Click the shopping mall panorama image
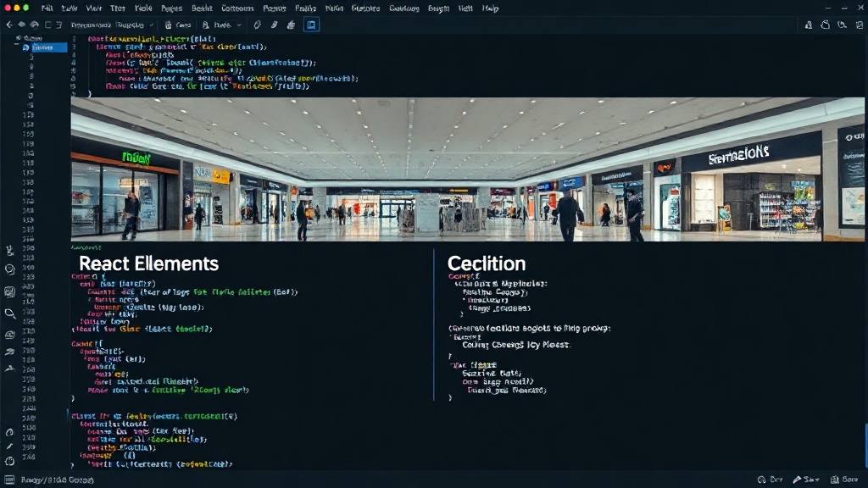868x488 pixels. click(x=467, y=169)
